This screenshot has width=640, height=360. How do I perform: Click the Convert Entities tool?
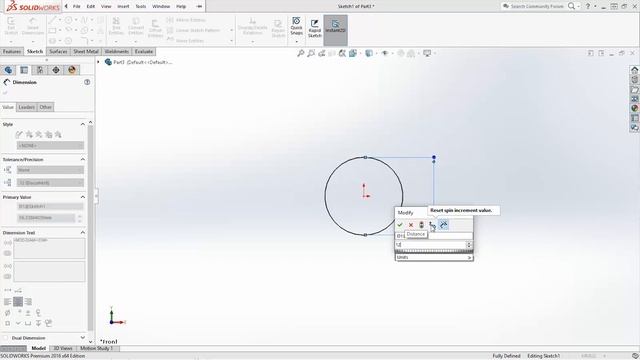[x=136, y=26]
